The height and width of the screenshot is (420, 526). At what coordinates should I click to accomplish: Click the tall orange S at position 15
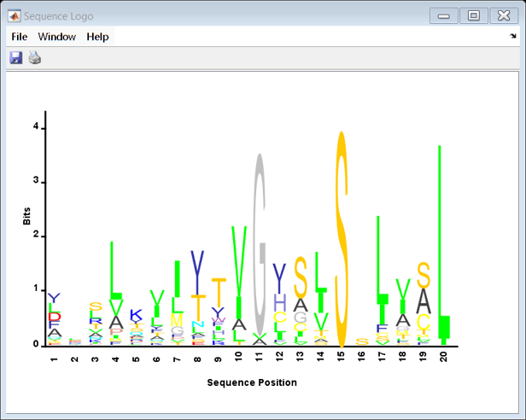[x=342, y=240]
